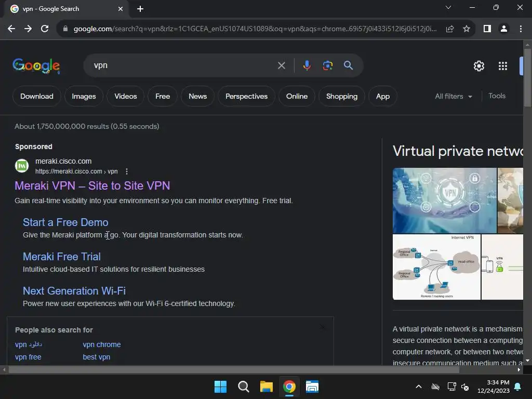The width and height of the screenshot is (532, 399).
Task: Share this page from the address bar
Action: 450,29
